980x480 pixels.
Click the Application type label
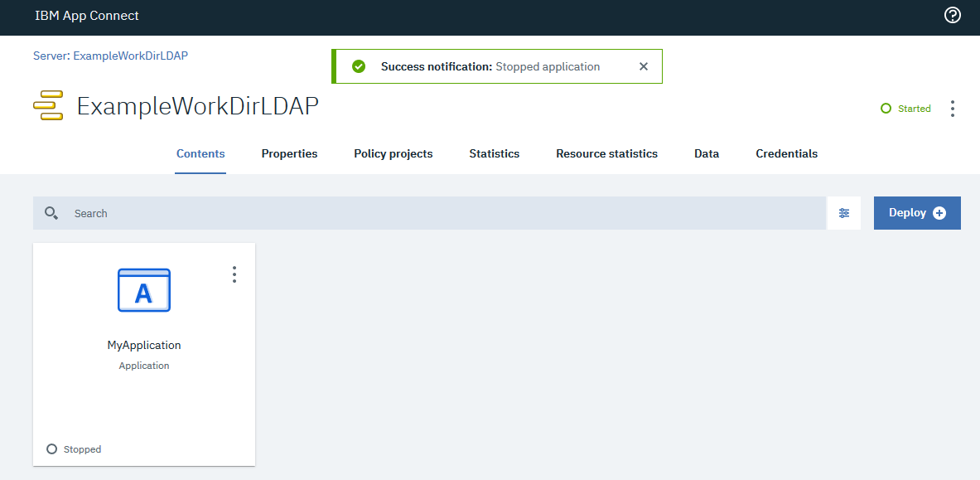pos(144,366)
